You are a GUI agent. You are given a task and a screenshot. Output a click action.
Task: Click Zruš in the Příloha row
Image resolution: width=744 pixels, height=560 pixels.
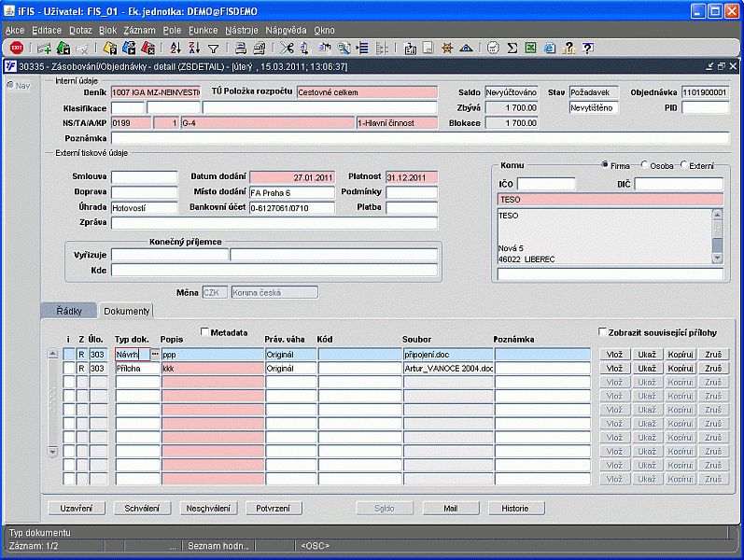(x=713, y=369)
